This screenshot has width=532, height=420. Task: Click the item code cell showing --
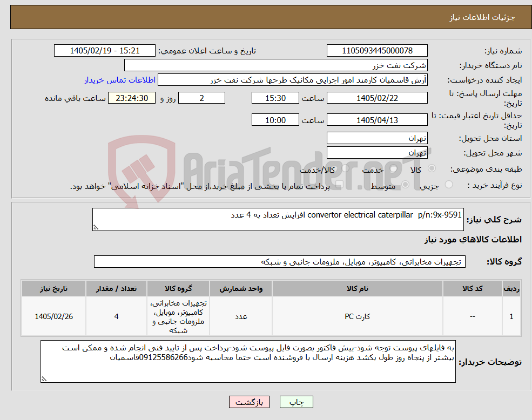pos(472,316)
